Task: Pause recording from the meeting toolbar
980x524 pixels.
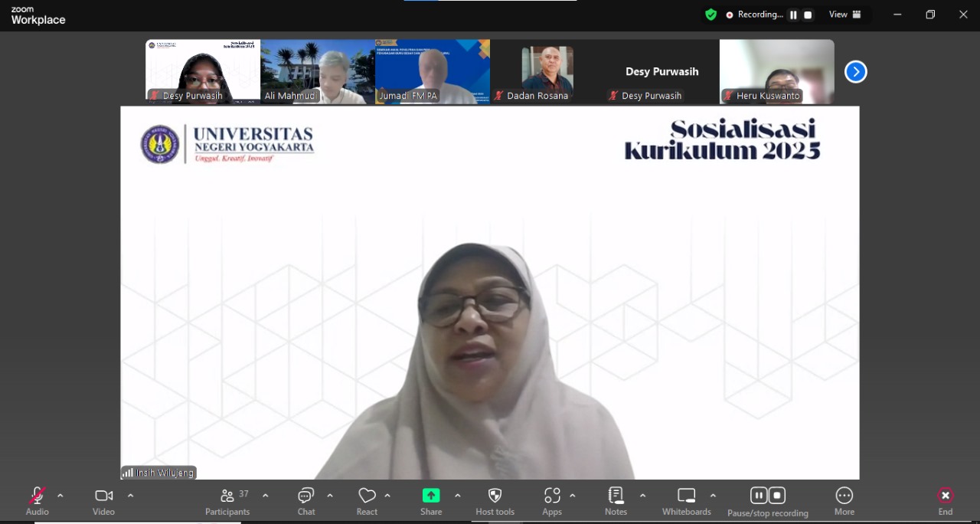Action: click(x=759, y=495)
